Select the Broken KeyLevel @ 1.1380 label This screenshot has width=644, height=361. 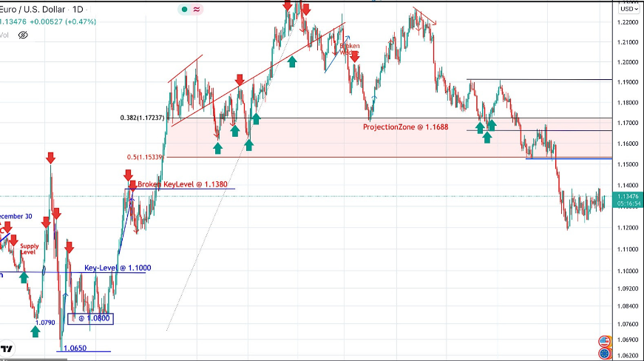pos(182,184)
